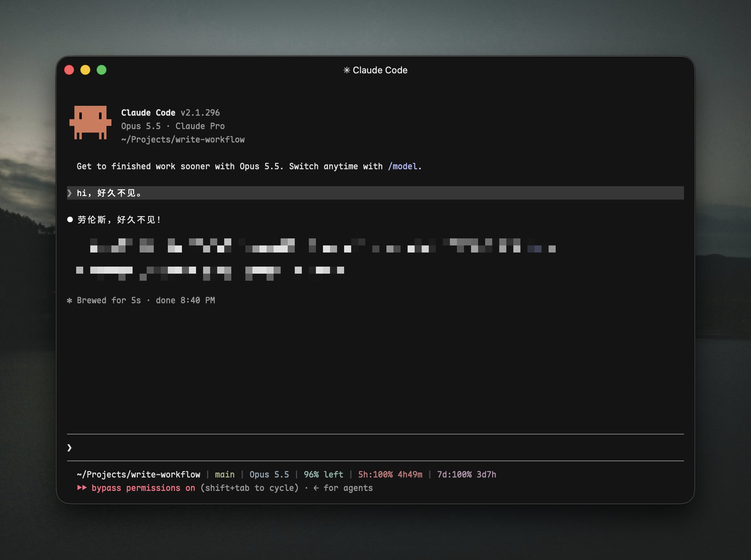This screenshot has width=751, height=560.
Task: Click the Get to finished work sooner announcement
Action: [x=249, y=166]
